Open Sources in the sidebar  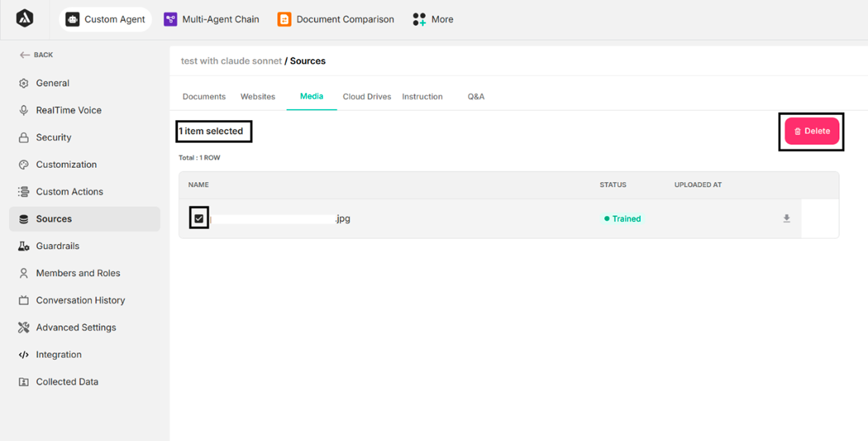click(85, 219)
